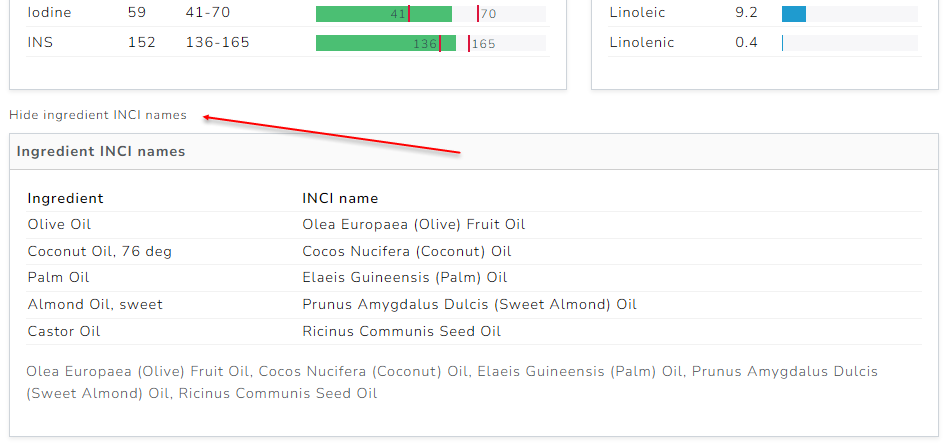Select the Ingredient INCI names panel header
This screenshot has width=949, height=448.
point(101,152)
